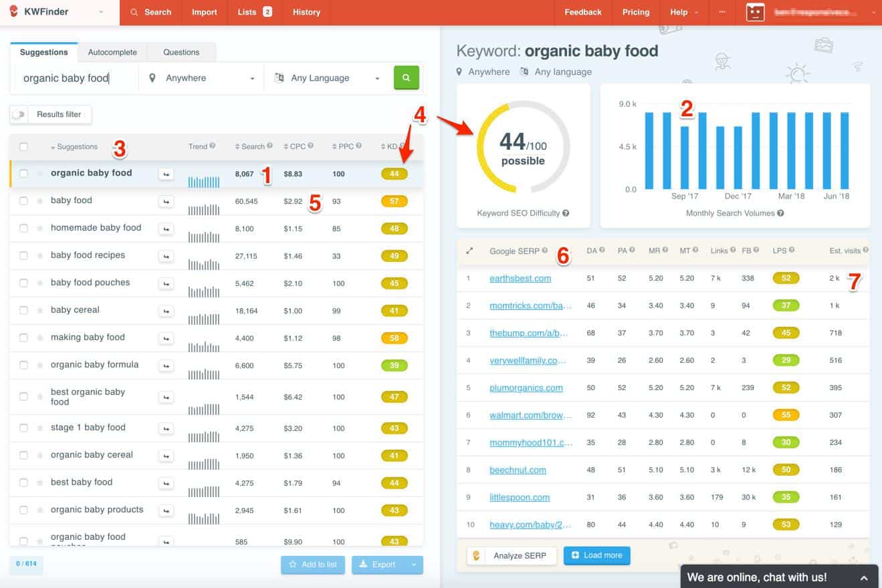882x588 pixels.
Task: Switch to the Questions tab
Action: (x=181, y=52)
